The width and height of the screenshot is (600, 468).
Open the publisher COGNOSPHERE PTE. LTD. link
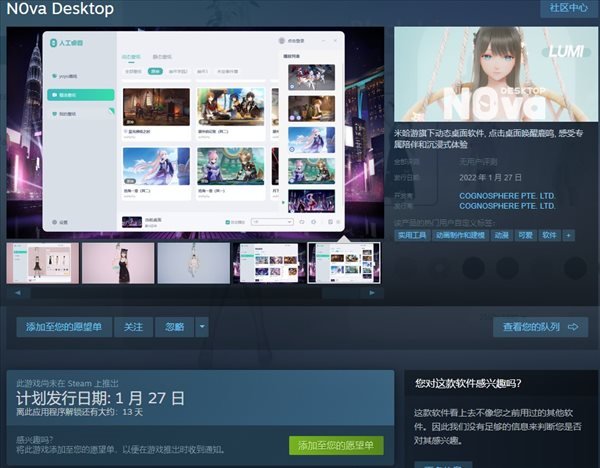point(507,206)
